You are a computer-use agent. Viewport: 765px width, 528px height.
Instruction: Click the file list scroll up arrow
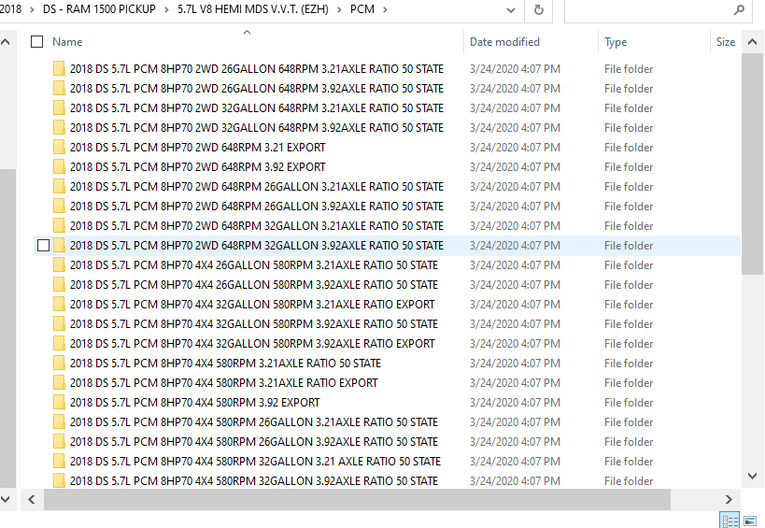(752, 42)
